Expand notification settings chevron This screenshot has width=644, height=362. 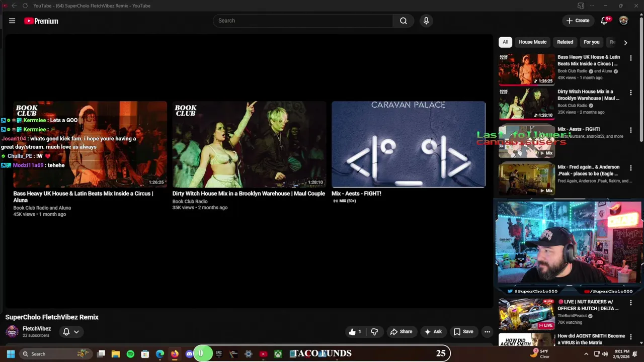76,332
